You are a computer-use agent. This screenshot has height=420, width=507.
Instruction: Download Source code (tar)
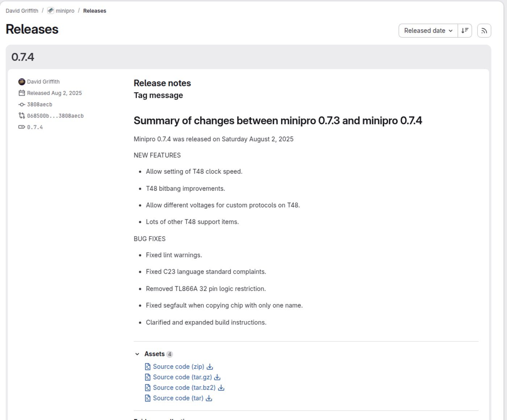178,398
